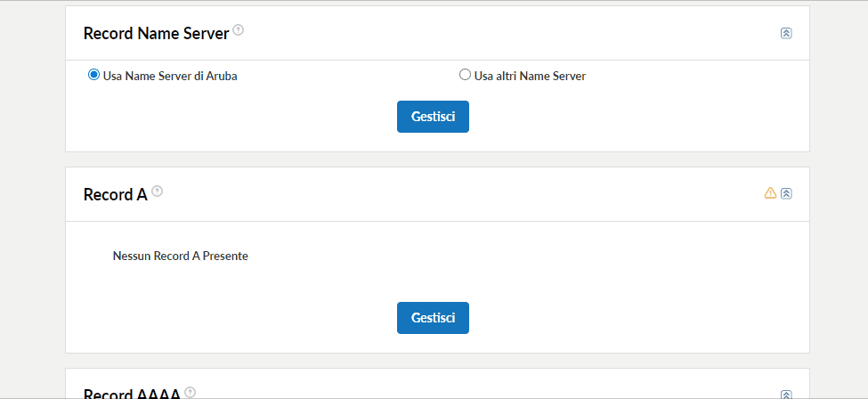
Task: Click the 'Usa altri Name Server' label text
Action: pos(530,77)
